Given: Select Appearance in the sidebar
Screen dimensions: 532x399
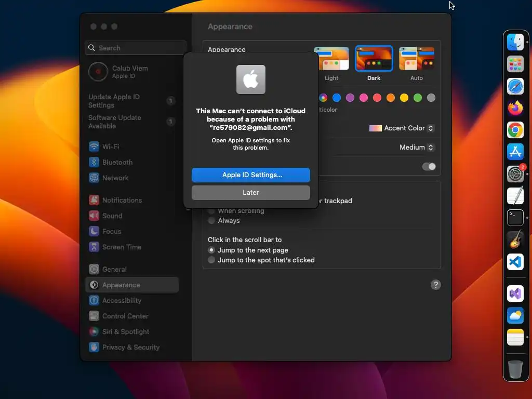Looking at the screenshot, I should (x=131, y=285).
